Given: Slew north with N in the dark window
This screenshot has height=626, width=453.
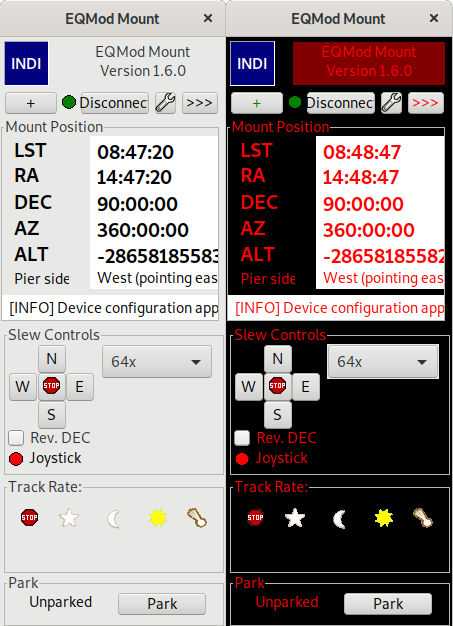Looking at the screenshot, I should (x=278, y=359).
